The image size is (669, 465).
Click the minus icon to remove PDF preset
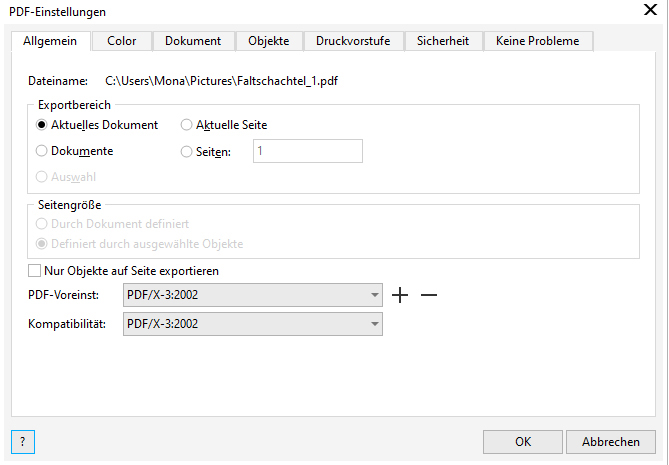[x=429, y=296]
